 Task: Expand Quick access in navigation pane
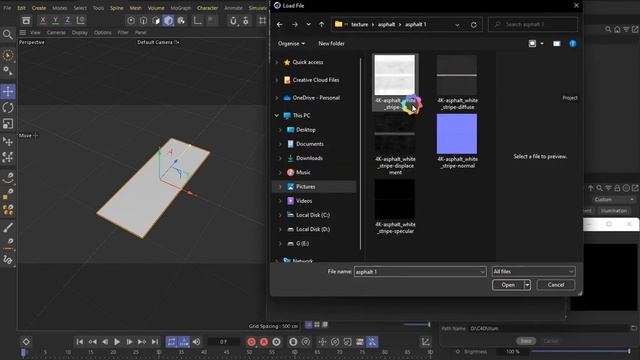pos(277,62)
